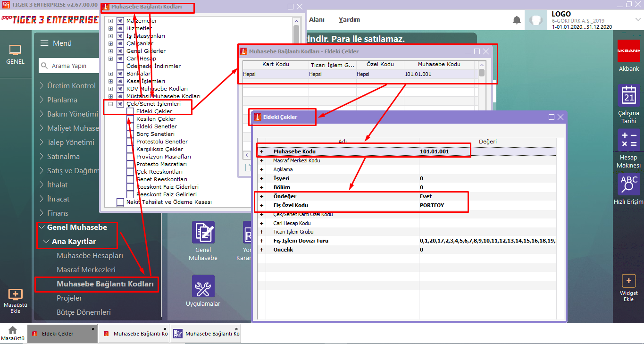Screen dimensions: 644x344
Task: Open the Çalışma Tarihi calendar icon
Action: coord(629,95)
